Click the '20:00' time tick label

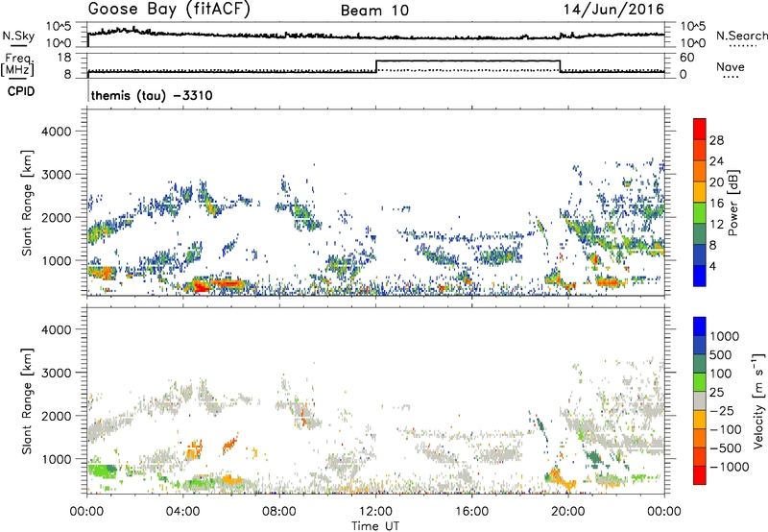pyautogui.click(x=567, y=512)
